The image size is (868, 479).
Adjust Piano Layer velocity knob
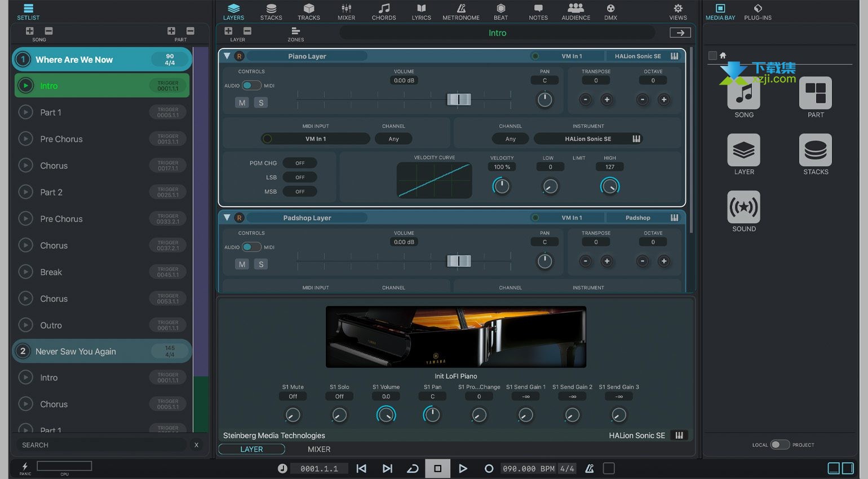(501, 186)
